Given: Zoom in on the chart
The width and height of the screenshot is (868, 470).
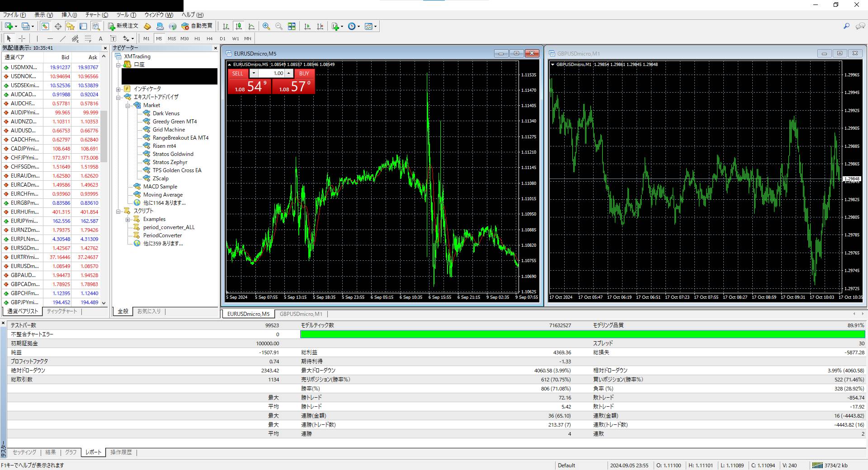Looking at the screenshot, I should [266, 26].
